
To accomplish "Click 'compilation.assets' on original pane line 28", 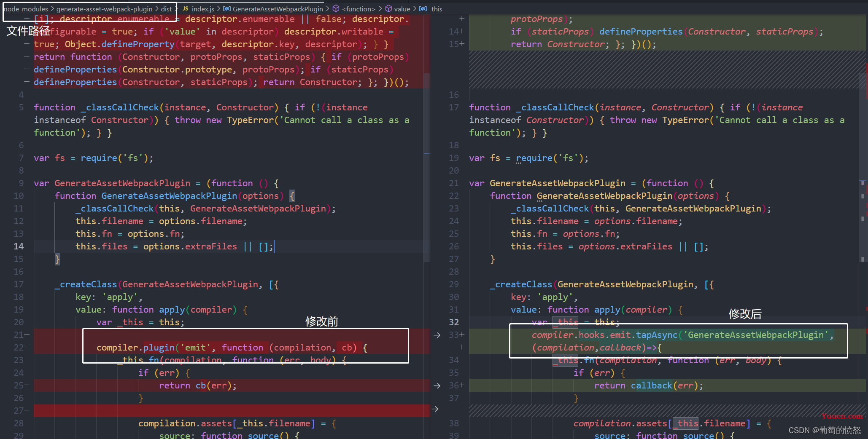I will (x=185, y=423).
